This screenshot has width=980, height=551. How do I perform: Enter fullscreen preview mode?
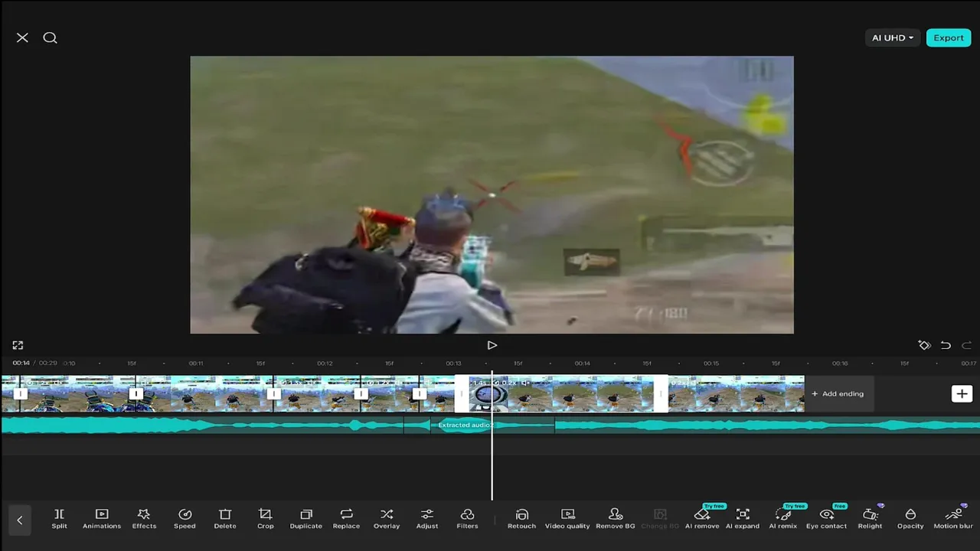[x=18, y=345]
